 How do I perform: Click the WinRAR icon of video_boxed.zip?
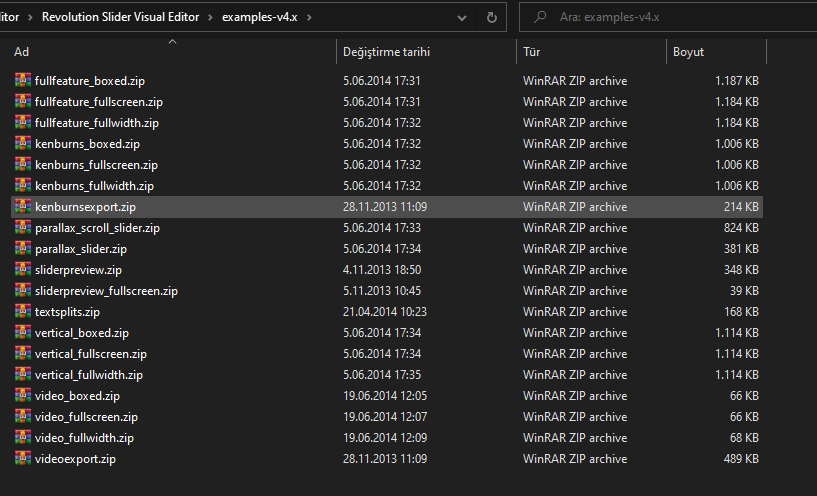[22, 395]
